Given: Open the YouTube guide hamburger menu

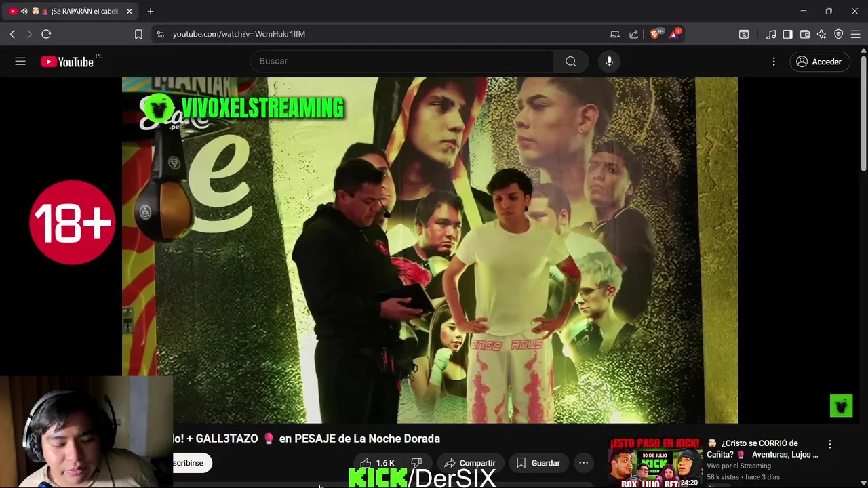Looking at the screenshot, I should (20, 62).
